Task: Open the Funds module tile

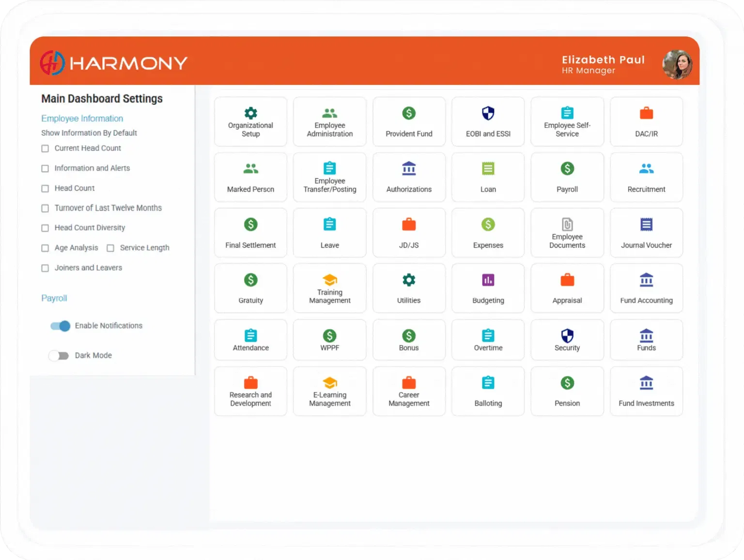Action: point(646,340)
